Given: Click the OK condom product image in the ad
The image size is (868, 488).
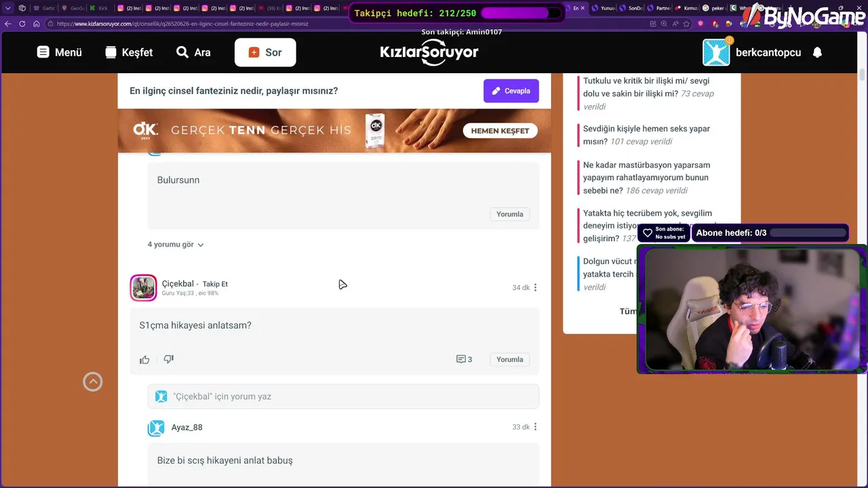Looking at the screenshot, I should (x=376, y=131).
